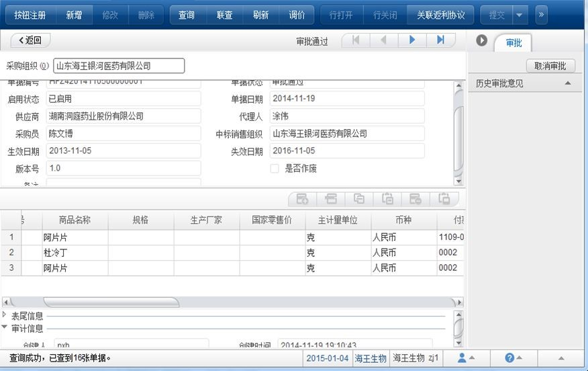Image resolution: width=588 pixels, height=371 pixels.
Task: Go to the first record
Action: click(356, 40)
